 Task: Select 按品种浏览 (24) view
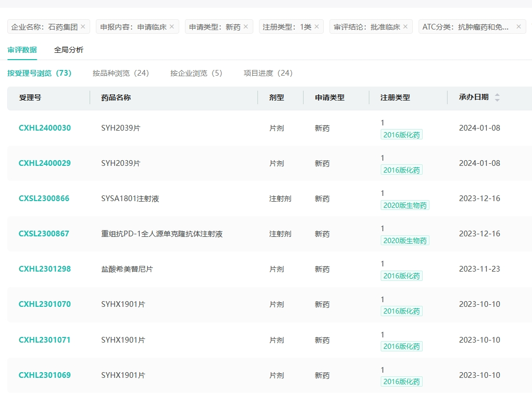pos(121,73)
